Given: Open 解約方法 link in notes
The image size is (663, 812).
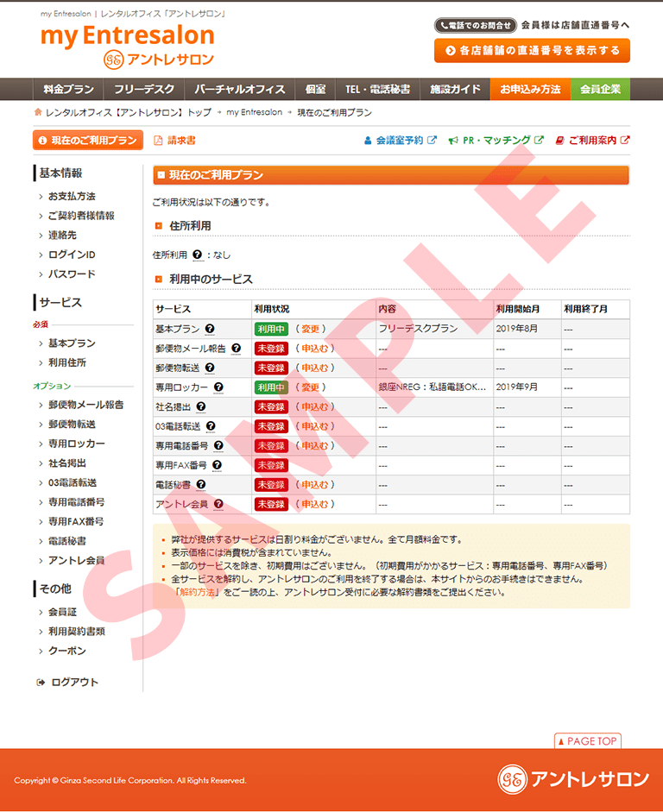Looking at the screenshot, I should [198, 593].
